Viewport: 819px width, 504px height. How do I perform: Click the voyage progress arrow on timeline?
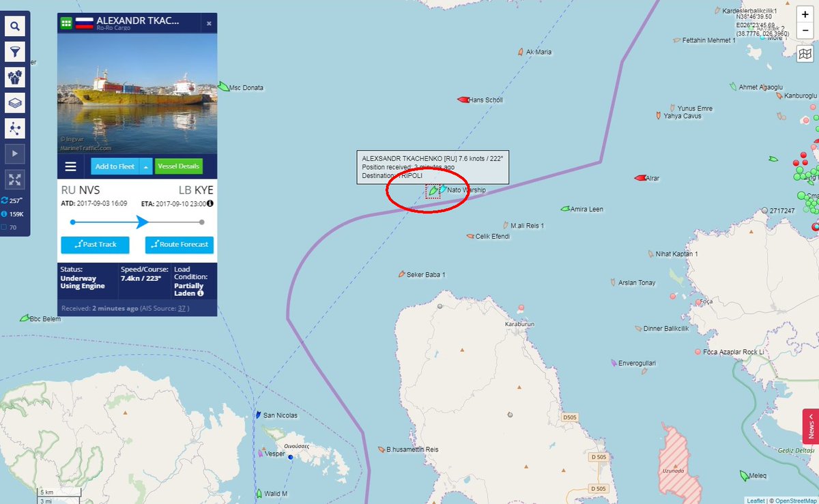coord(142,222)
